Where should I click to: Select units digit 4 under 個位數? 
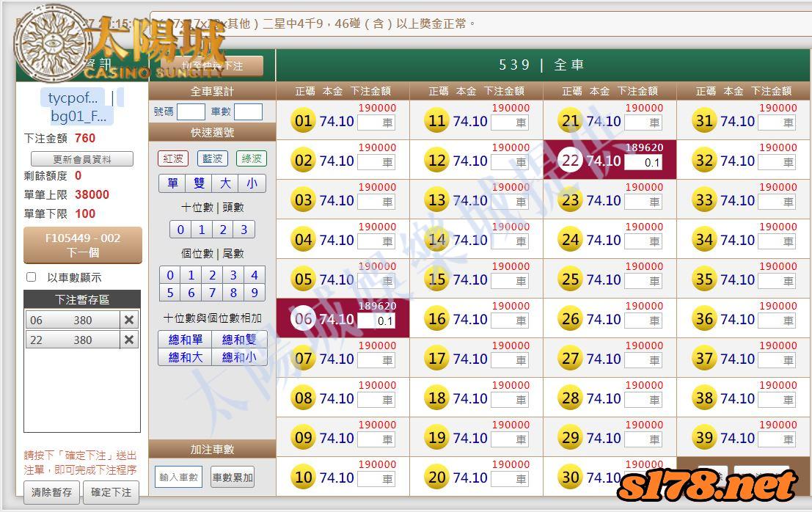255,275
